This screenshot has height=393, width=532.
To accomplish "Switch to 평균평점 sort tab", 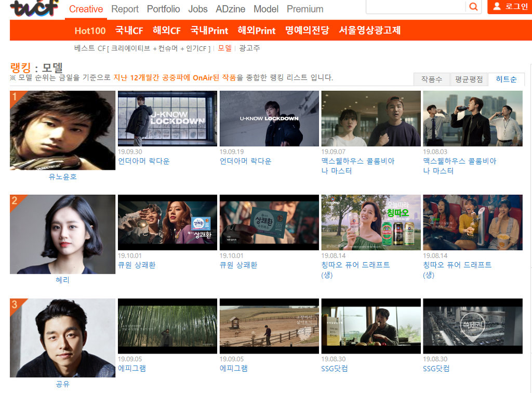I will pos(469,79).
